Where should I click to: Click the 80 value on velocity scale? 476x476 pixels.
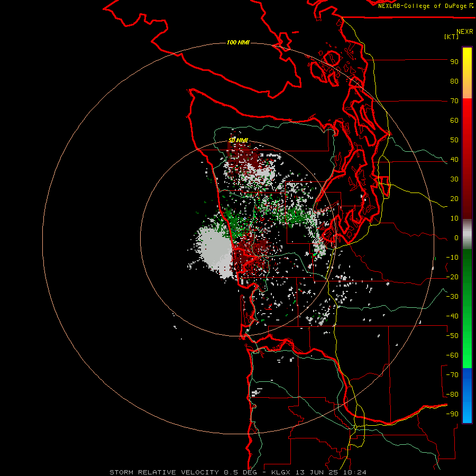coord(454,81)
